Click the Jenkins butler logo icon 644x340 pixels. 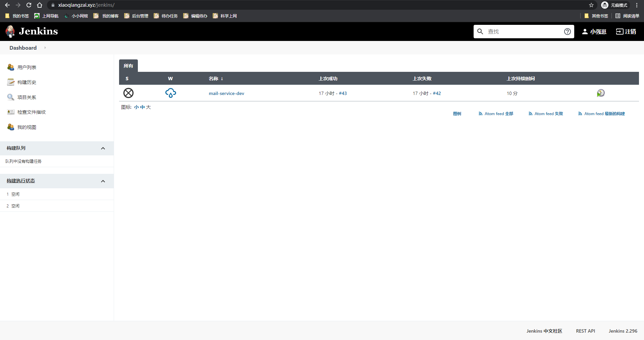click(10, 31)
